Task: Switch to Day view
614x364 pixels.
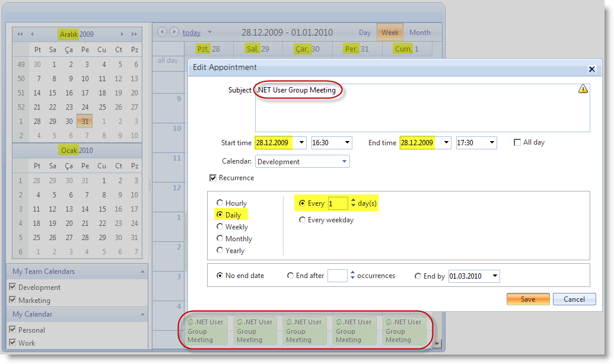Action: tap(365, 33)
